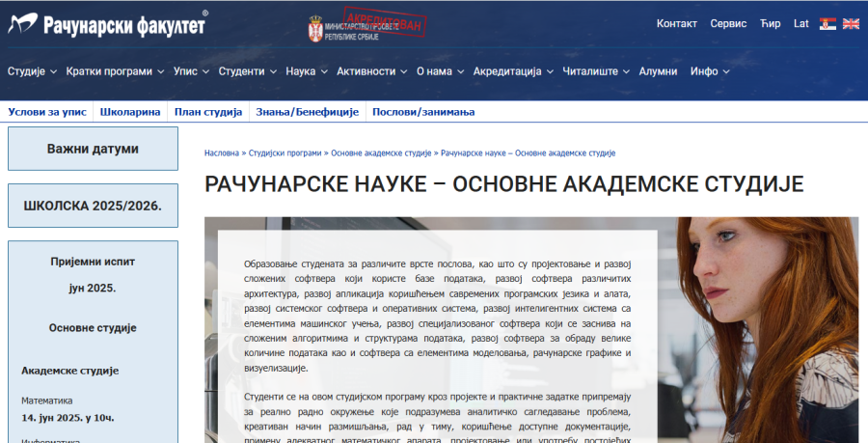Expand the Инфо menu
Image resolution: width=868 pixels, height=443 pixels.
710,71
